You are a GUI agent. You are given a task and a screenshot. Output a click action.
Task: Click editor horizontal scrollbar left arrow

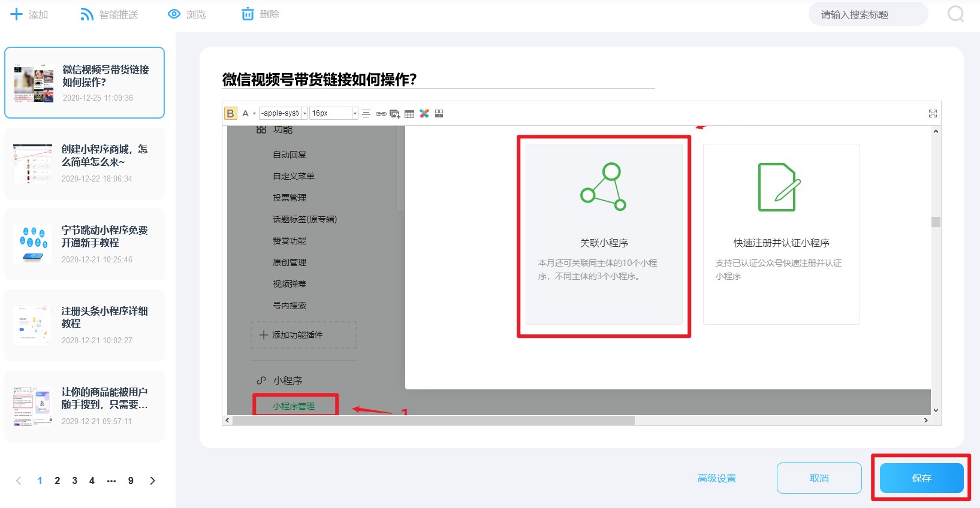point(227,421)
